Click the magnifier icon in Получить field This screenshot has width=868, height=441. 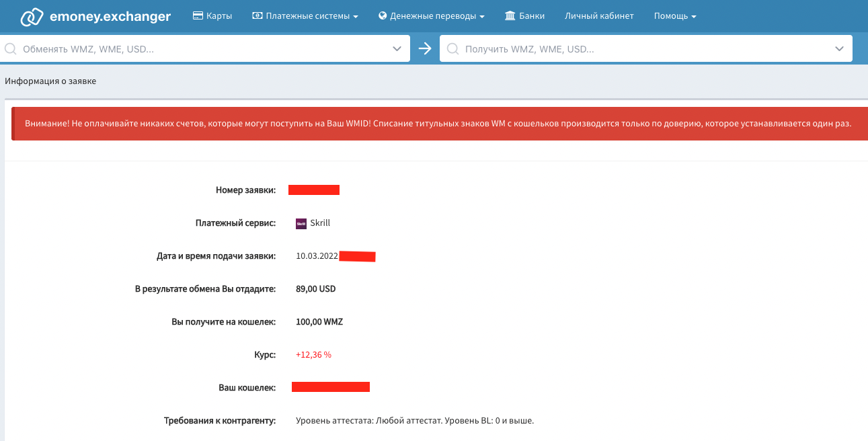click(x=452, y=49)
